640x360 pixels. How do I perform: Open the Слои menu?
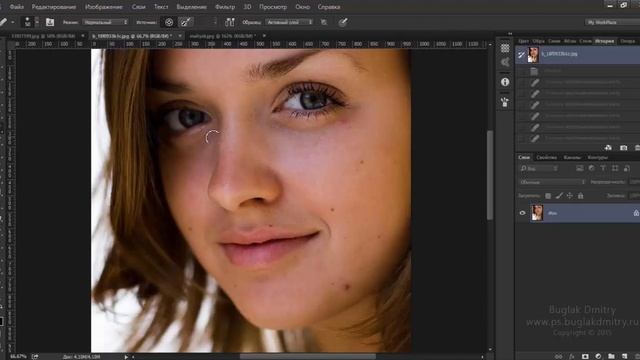138,7
